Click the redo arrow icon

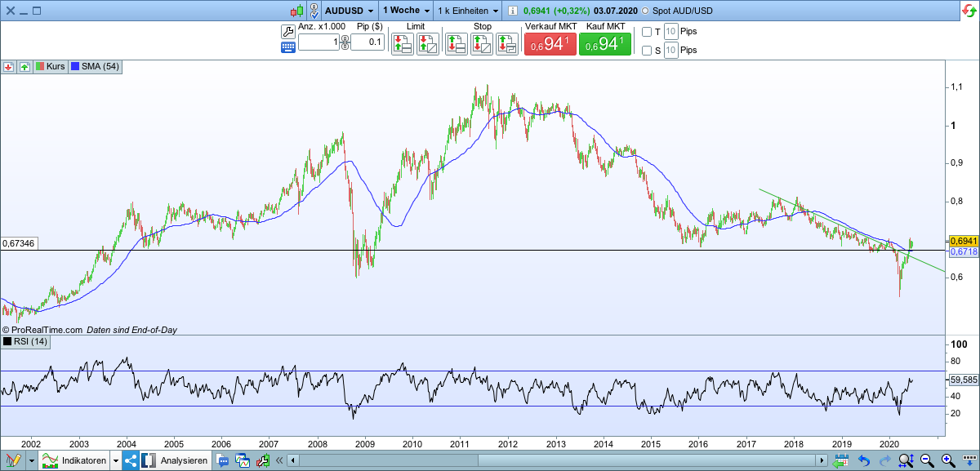point(885,460)
